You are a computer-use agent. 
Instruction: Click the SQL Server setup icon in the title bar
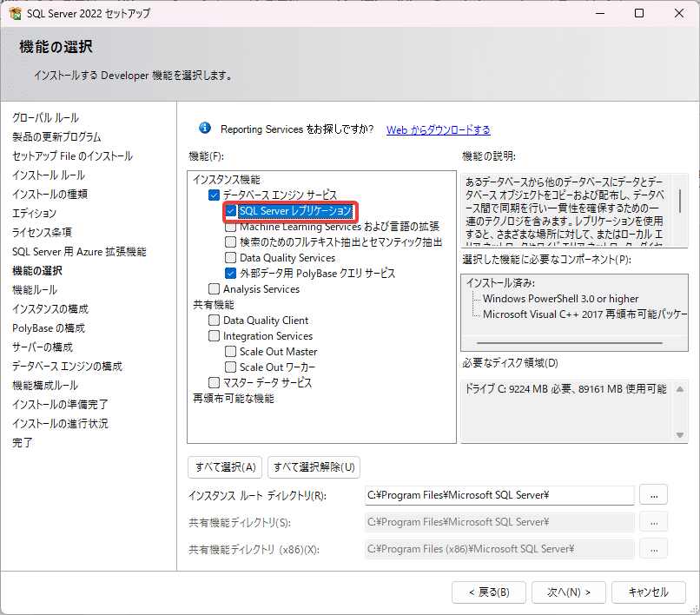15,13
